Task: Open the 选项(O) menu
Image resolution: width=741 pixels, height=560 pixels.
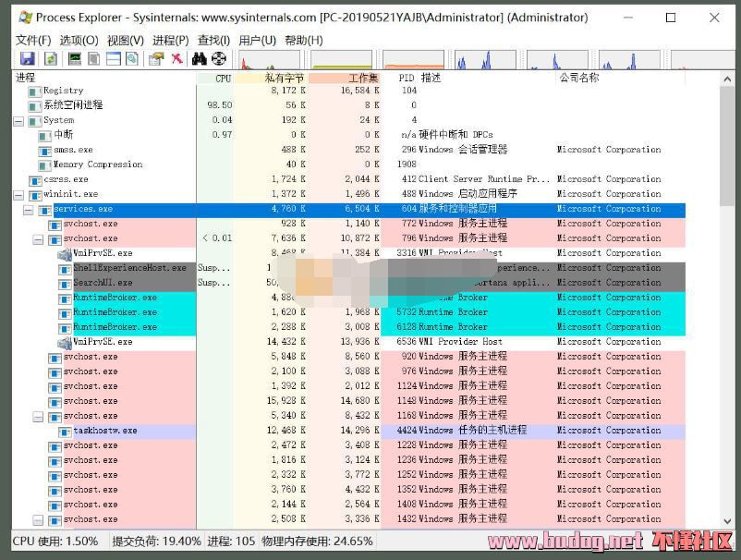Action: [79, 41]
